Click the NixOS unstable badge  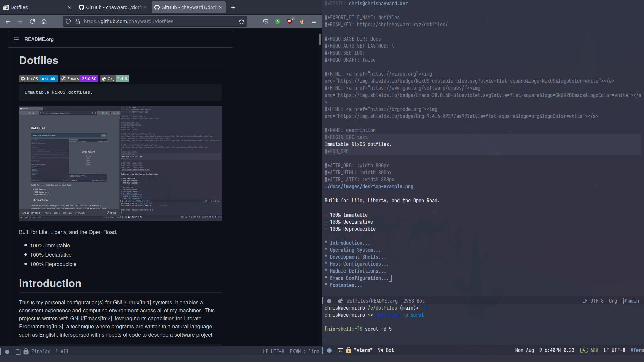[39, 79]
